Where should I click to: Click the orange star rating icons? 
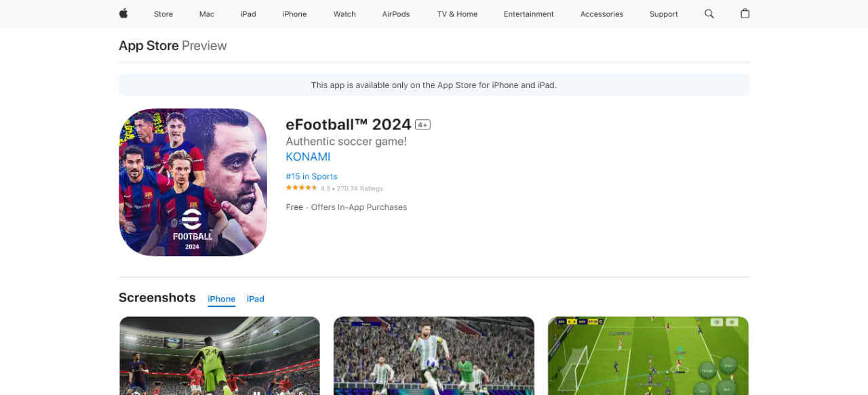pyautogui.click(x=302, y=188)
